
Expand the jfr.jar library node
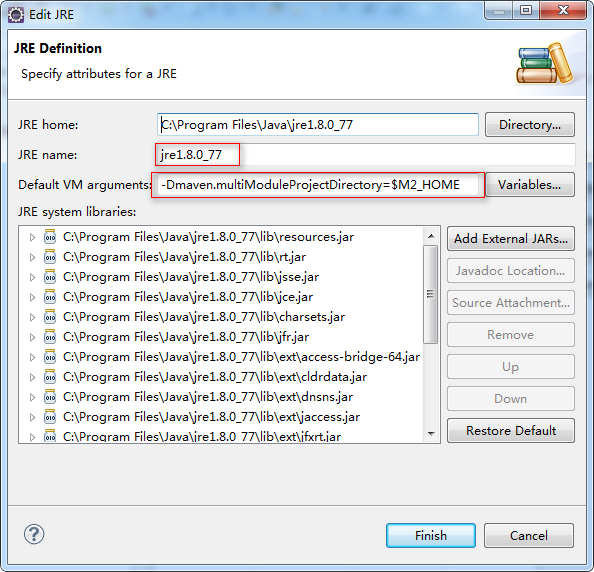point(33,337)
